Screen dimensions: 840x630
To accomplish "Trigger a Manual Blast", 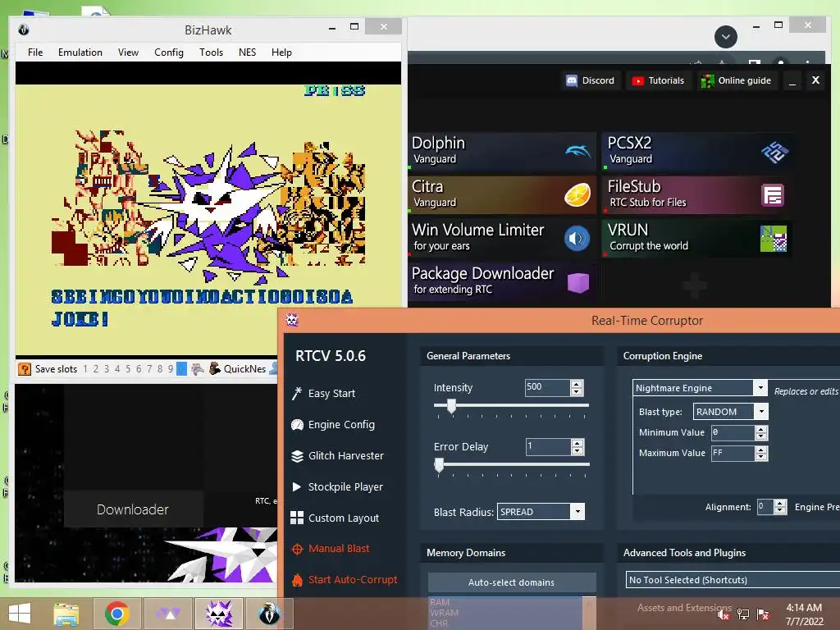I will [331, 549].
